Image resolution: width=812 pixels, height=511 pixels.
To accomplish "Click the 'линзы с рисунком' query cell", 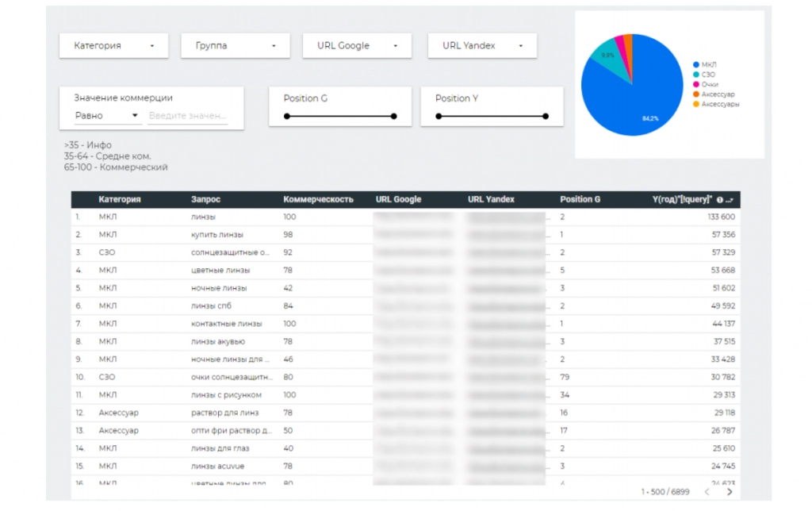I will (226, 395).
